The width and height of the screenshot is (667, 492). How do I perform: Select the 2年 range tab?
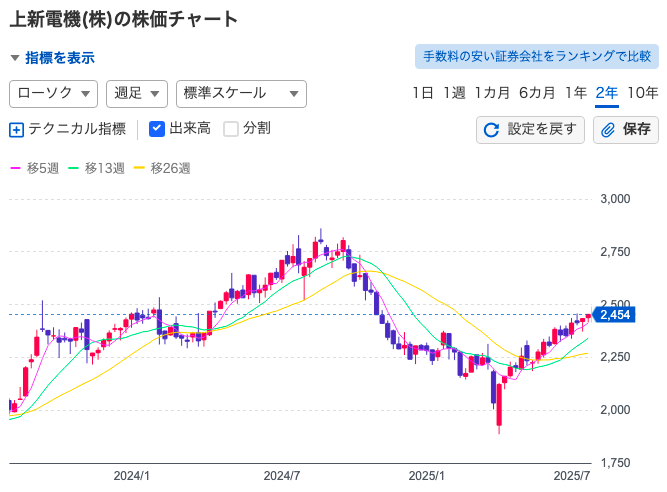(607, 93)
